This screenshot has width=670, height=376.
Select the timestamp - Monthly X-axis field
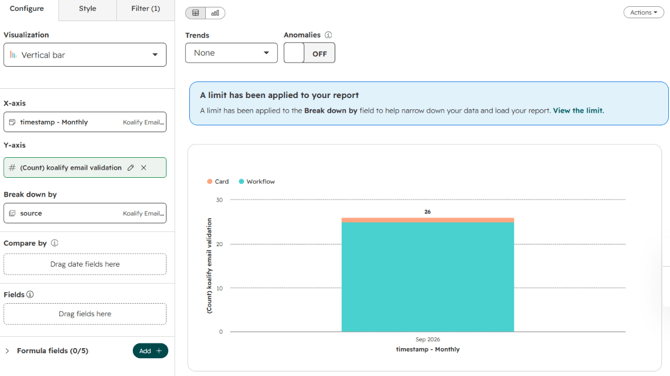(x=85, y=122)
